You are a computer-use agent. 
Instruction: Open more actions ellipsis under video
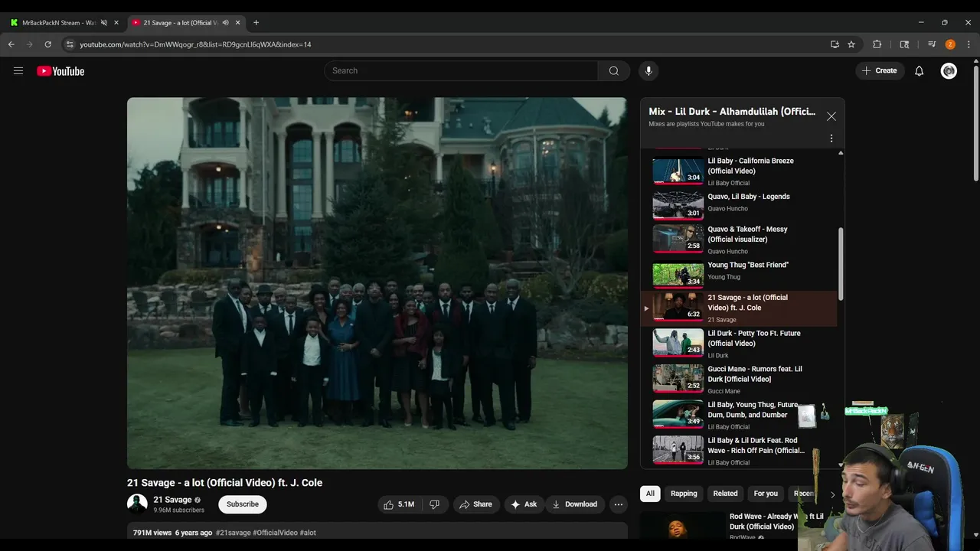pyautogui.click(x=619, y=504)
